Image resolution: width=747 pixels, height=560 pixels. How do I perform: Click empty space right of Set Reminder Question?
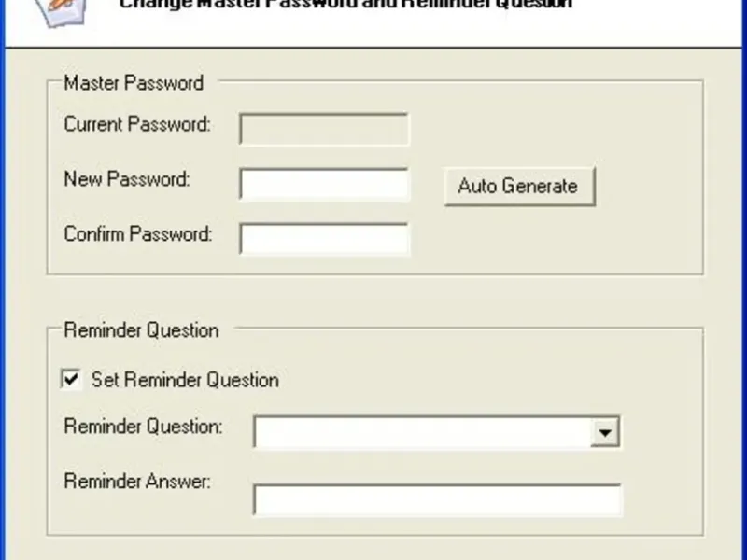tap(467, 380)
